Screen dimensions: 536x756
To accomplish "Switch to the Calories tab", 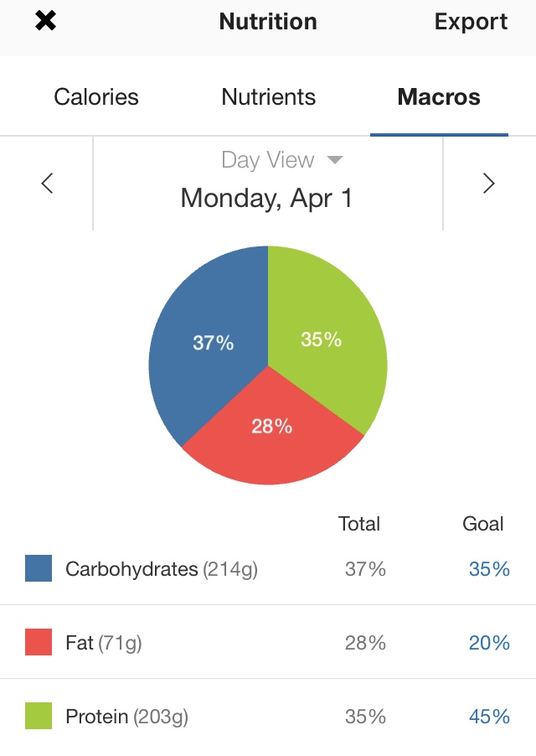I will (96, 97).
